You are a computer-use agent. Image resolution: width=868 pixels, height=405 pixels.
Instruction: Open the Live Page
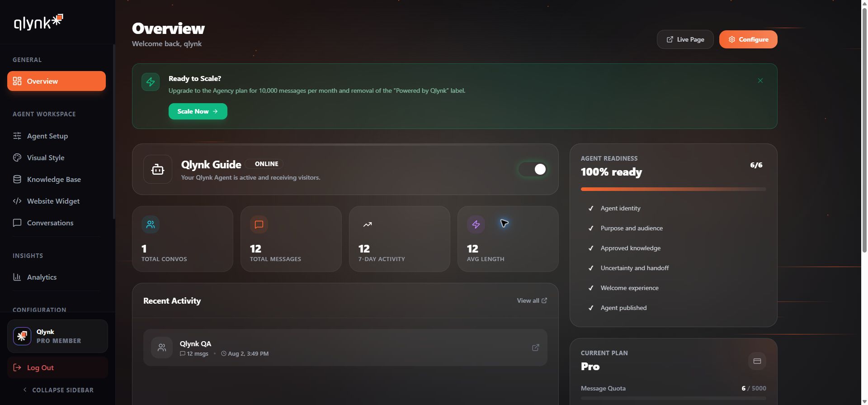(x=685, y=39)
